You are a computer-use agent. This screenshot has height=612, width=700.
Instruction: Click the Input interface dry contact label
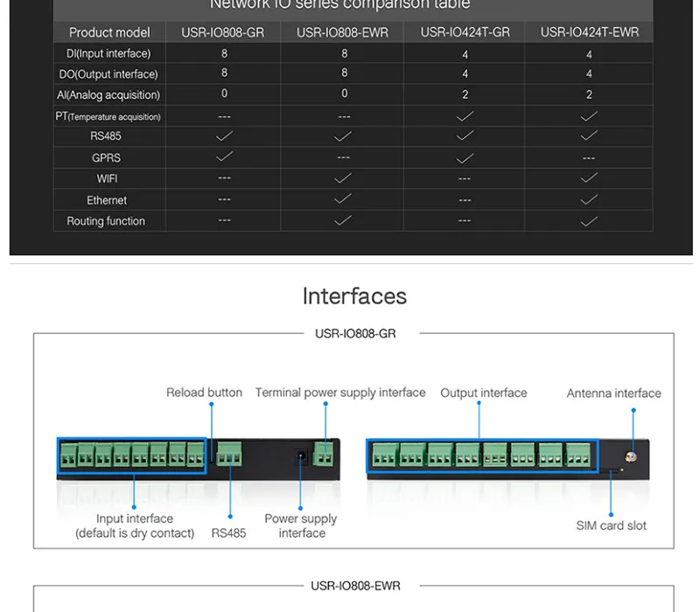click(135, 526)
